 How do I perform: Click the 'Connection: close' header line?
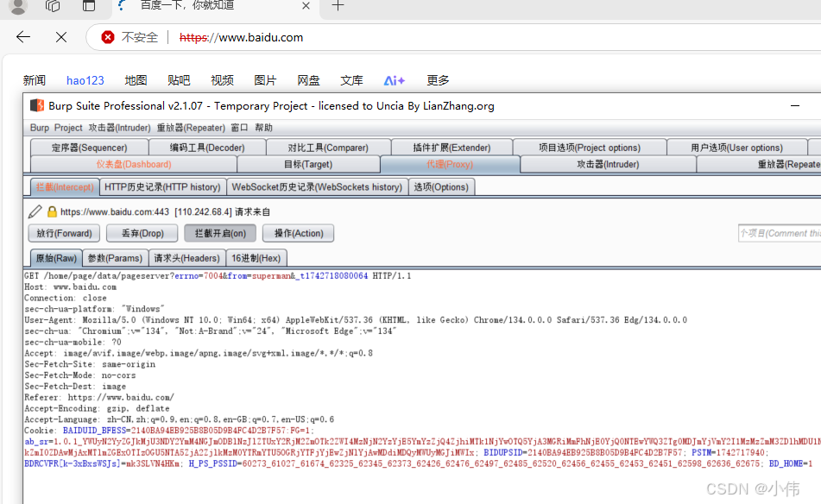pos(66,298)
